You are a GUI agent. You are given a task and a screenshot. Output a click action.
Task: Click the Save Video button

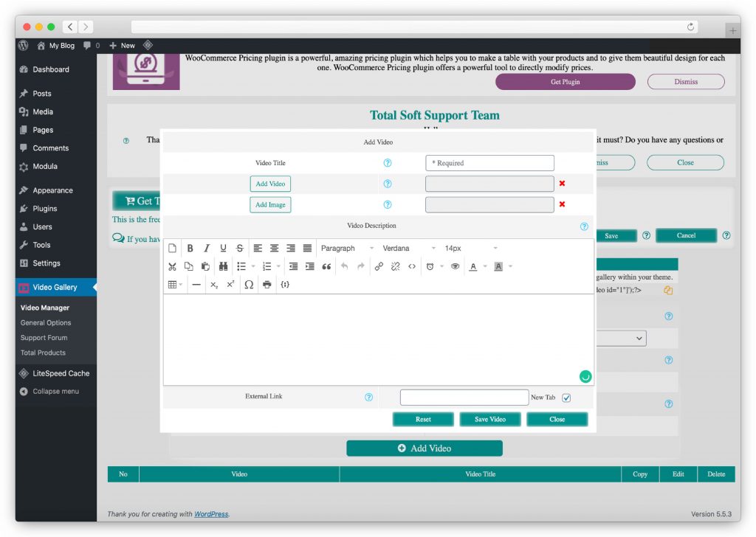(489, 418)
